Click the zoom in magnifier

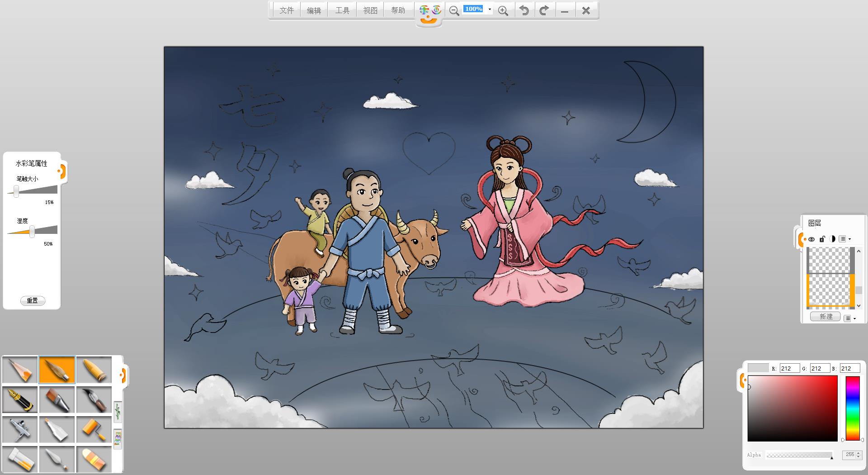click(x=503, y=11)
